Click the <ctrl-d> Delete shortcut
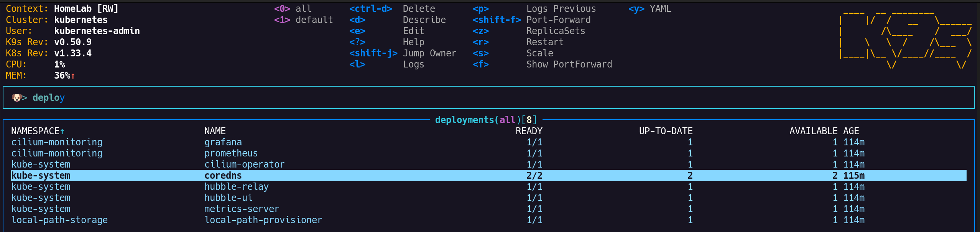 [x=392, y=8]
